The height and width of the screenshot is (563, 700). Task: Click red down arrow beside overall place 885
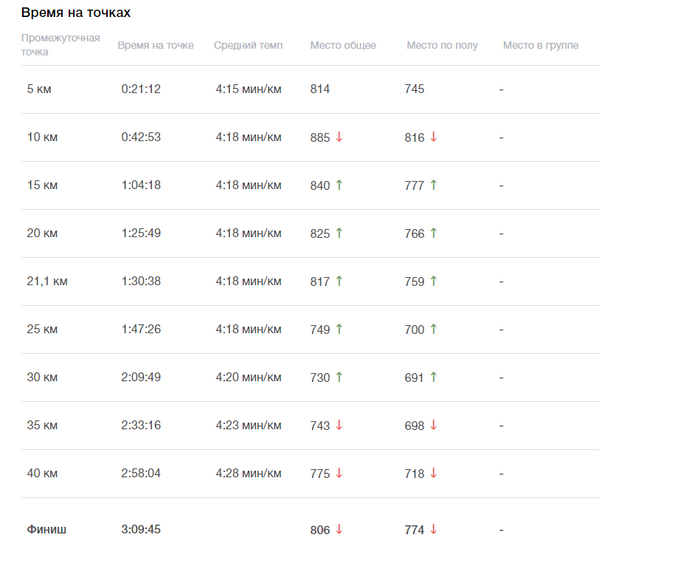coord(339,137)
